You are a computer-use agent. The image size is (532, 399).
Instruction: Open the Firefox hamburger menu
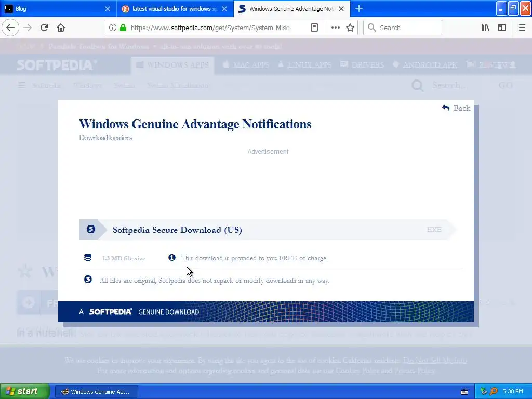[522, 28]
